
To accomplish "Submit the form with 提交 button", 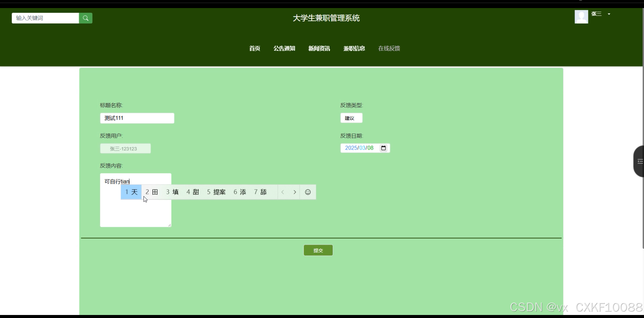I will point(318,250).
